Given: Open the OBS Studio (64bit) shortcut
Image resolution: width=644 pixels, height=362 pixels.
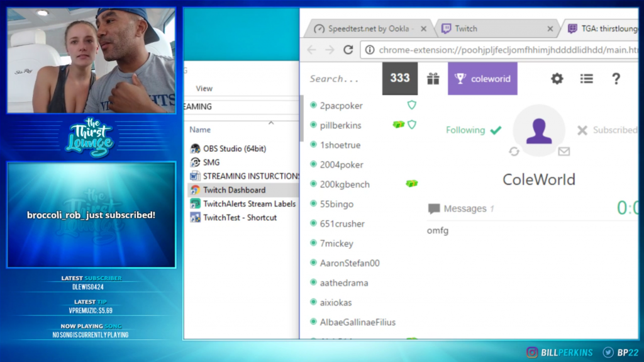Looking at the screenshot, I should [x=234, y=149].
